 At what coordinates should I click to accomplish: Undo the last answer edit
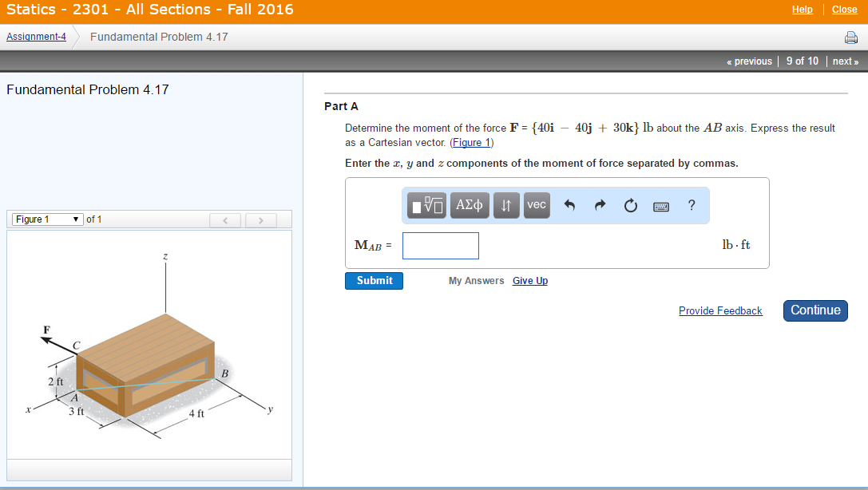click(569, 206)
